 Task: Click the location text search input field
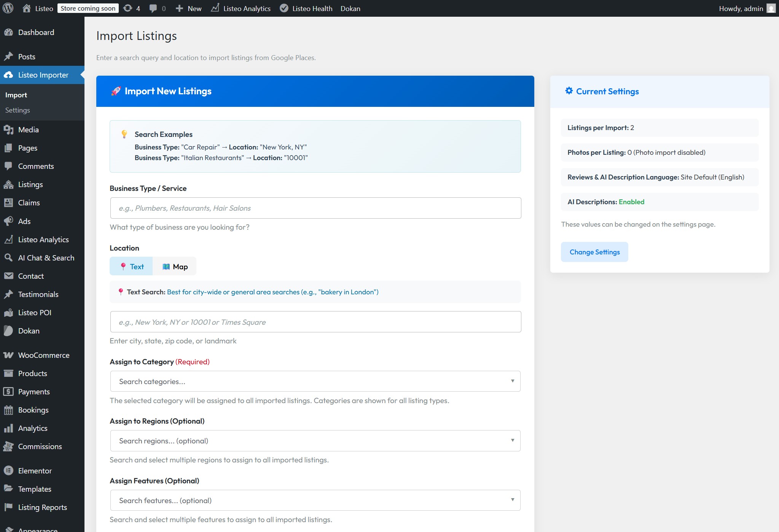315,322
